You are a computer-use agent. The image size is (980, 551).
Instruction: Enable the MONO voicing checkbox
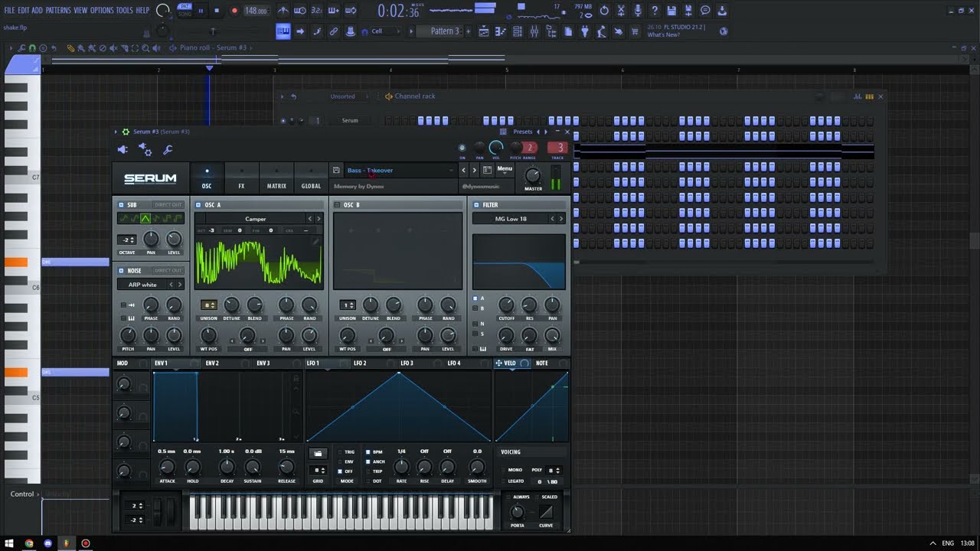pyautogui.click(x=505, y=470)
